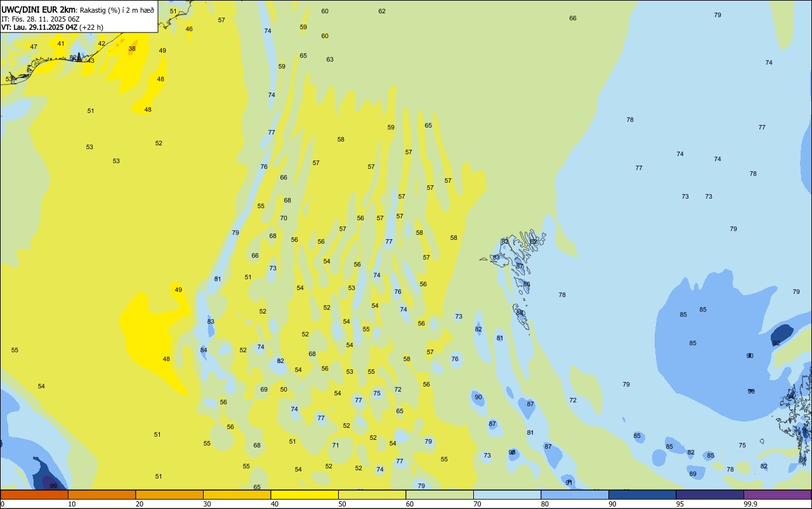812x509 pixels.
Task: Click the 'IT: Fös. 28. 11. 2025 06Z' line
Action: [x=41, y=19]
